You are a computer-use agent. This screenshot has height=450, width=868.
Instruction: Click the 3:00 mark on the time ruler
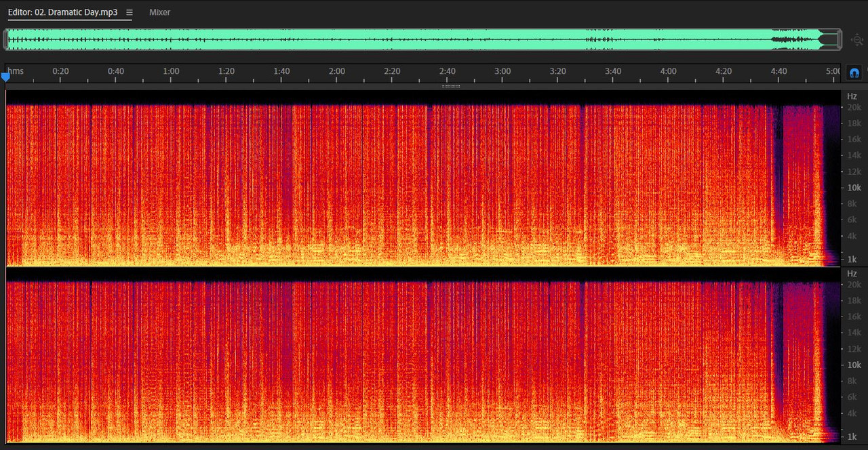(502, 71)
